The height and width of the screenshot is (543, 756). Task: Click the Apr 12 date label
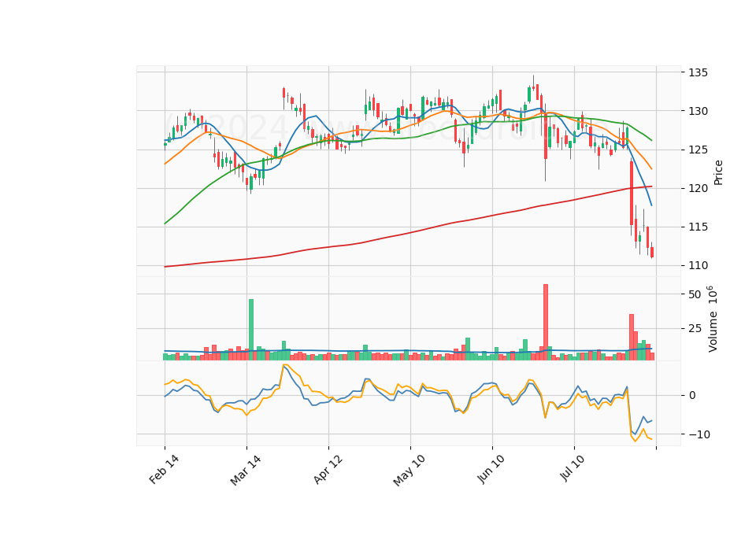[x=328, y=469]
